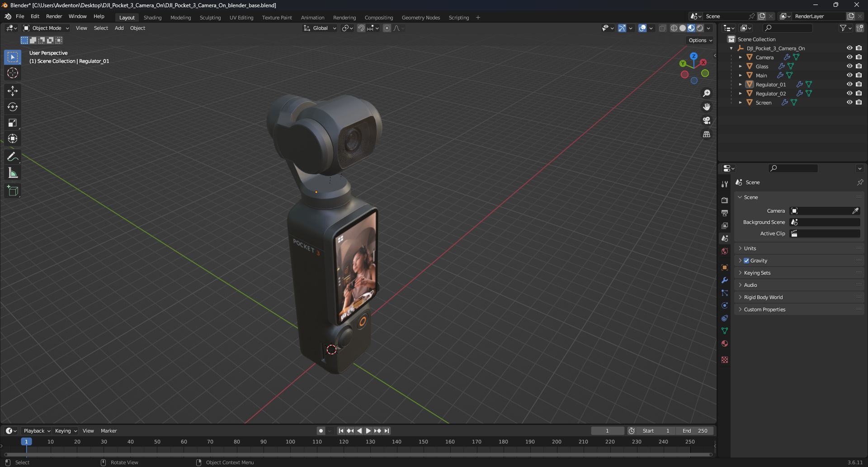Click the Marker menu in timeline
This screenshot has width=868, height=467.
(x=108, y=431)
